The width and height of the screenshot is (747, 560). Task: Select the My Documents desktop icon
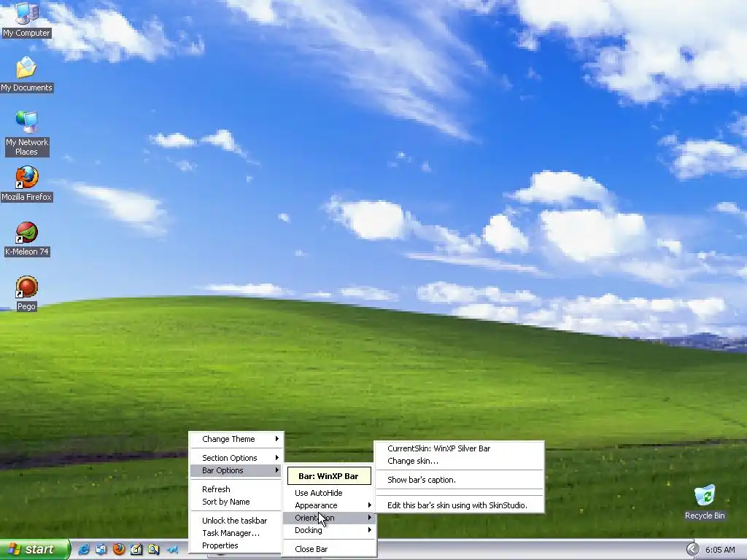(x=26, y=74)
